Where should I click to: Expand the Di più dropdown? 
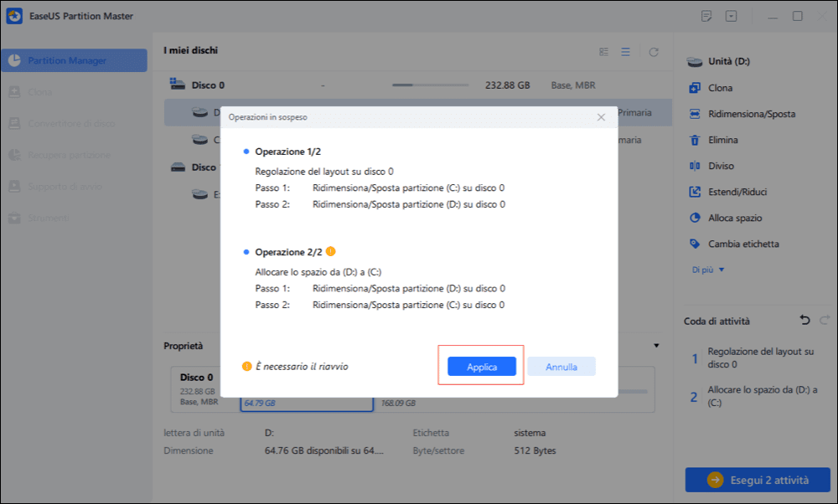pyautogui.click(x=708, y=270)
